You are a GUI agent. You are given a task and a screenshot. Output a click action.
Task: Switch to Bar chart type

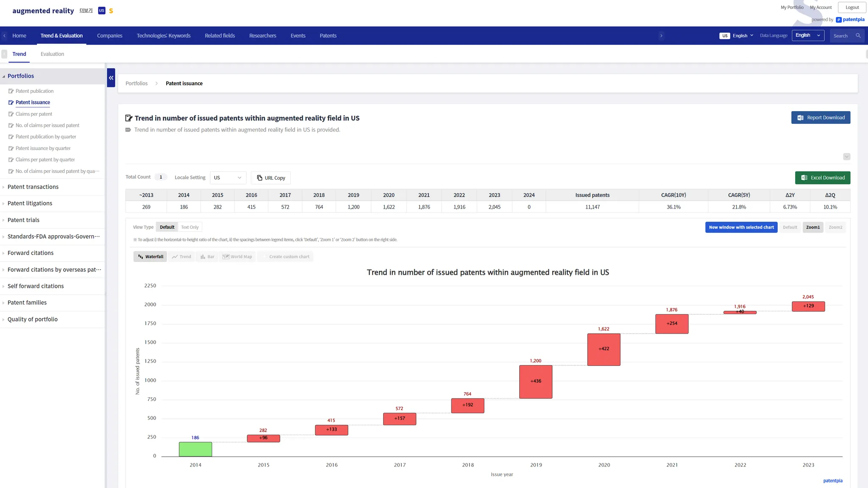(207, 257)
